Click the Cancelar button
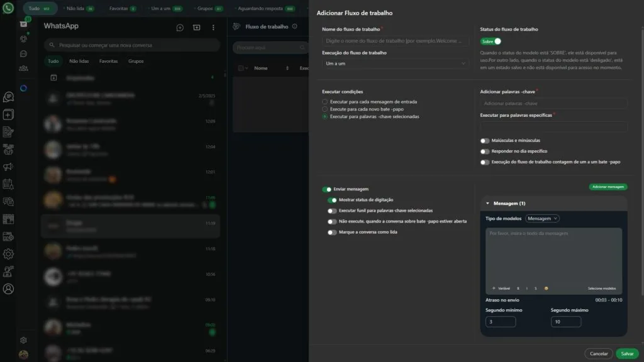This screenshot has width=644, height=362. coord(599,353)
